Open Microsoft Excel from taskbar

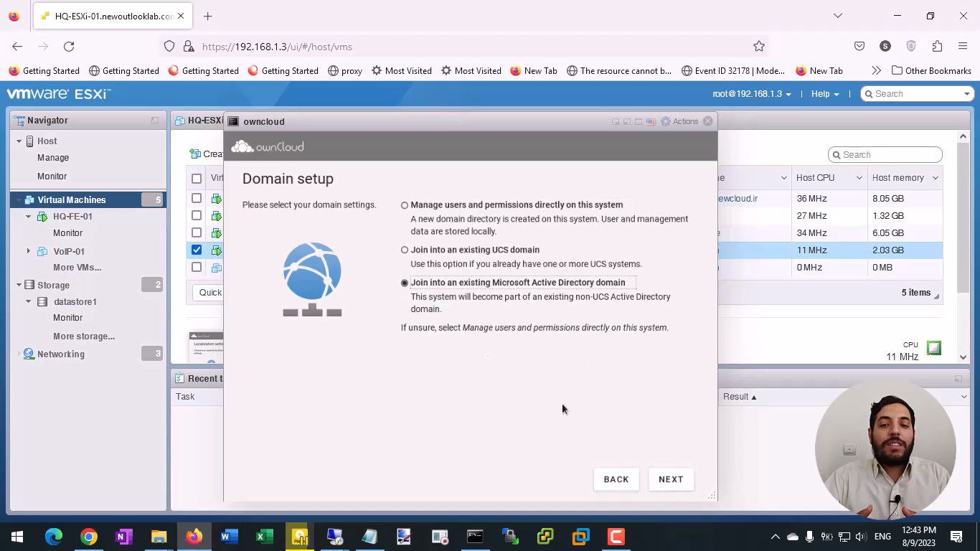pos(265,537)
